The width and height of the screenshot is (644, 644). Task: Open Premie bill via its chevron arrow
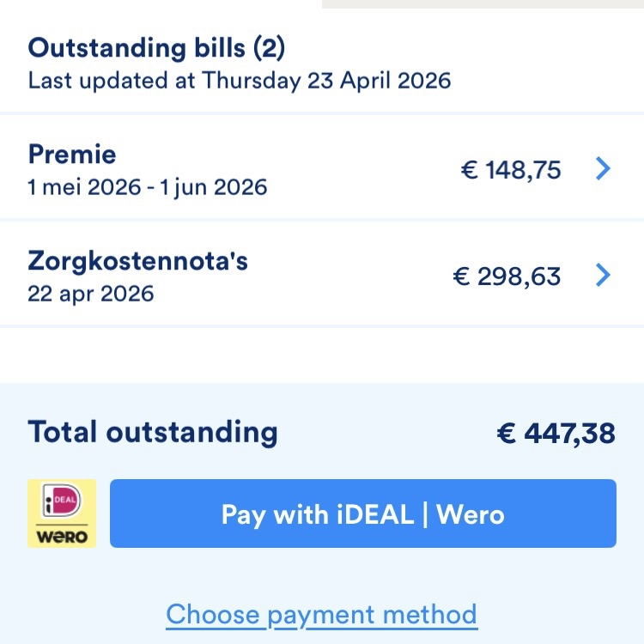click(603, 169)
